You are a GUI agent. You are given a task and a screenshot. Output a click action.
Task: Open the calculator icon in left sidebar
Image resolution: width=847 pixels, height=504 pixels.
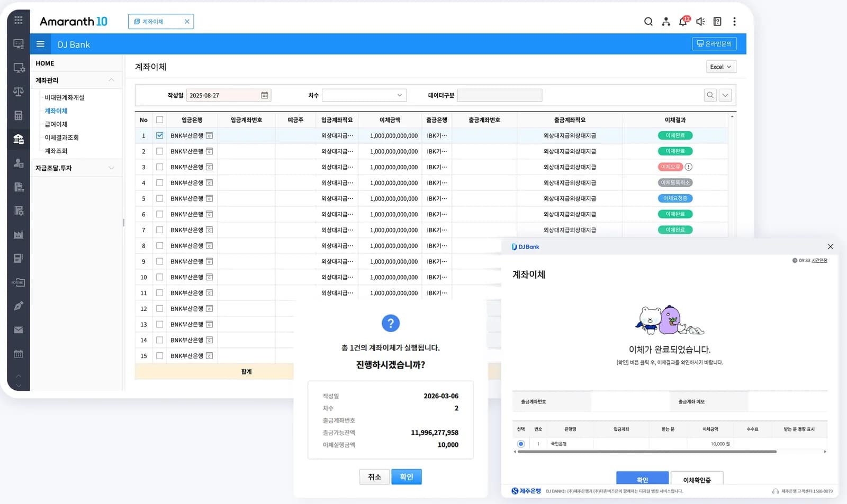[x=19, y=115]
